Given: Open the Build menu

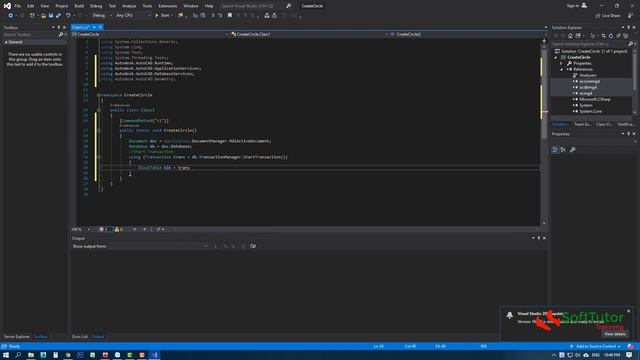Looking at the screenshot, I should click(79, 6).
